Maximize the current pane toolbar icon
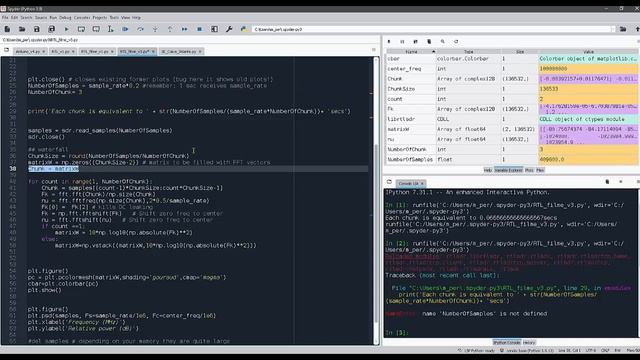The image size is (640, 360). 214,29
